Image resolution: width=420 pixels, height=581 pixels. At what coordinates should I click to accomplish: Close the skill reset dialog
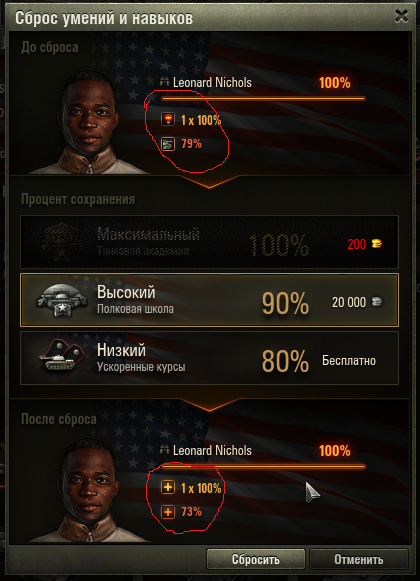pyautogui.click(x=401, y=16)
